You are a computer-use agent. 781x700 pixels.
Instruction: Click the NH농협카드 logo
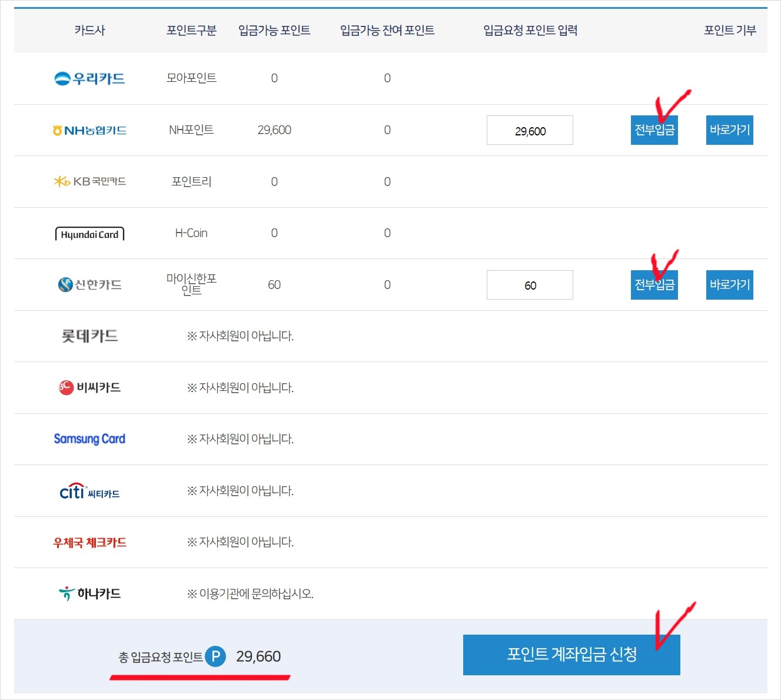coord(89,130)
